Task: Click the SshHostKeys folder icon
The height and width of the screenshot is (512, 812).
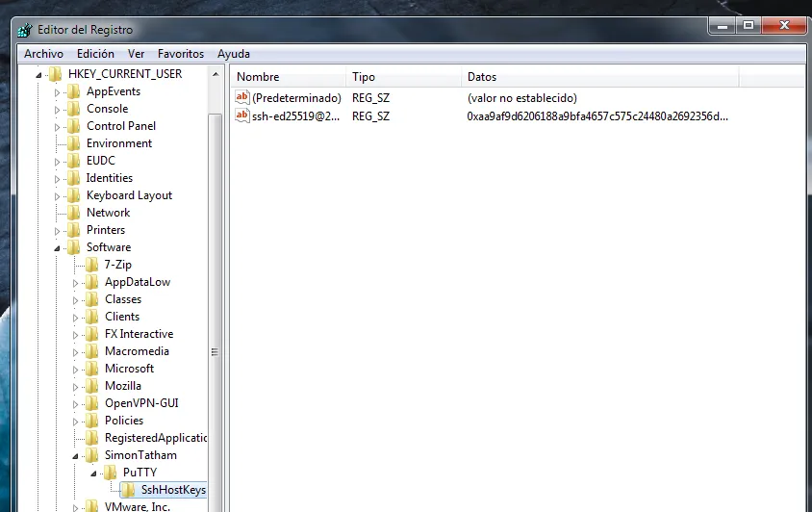Action: pos(128,490)
